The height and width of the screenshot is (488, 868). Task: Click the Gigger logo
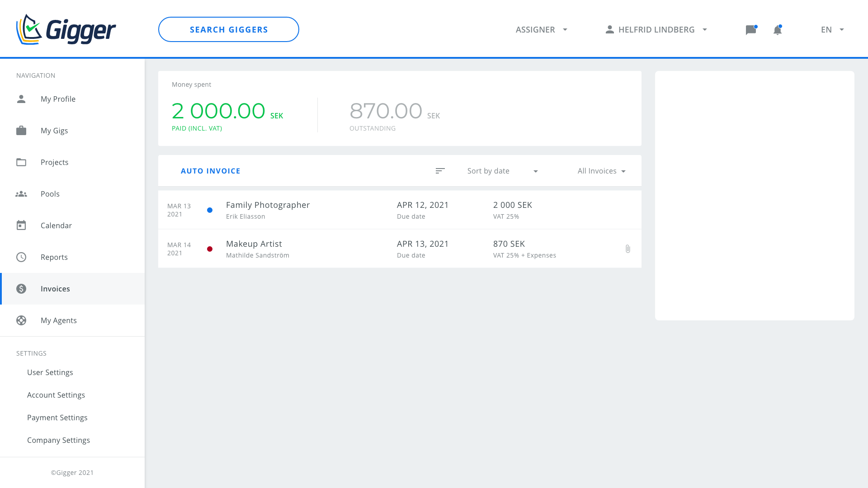66,29
